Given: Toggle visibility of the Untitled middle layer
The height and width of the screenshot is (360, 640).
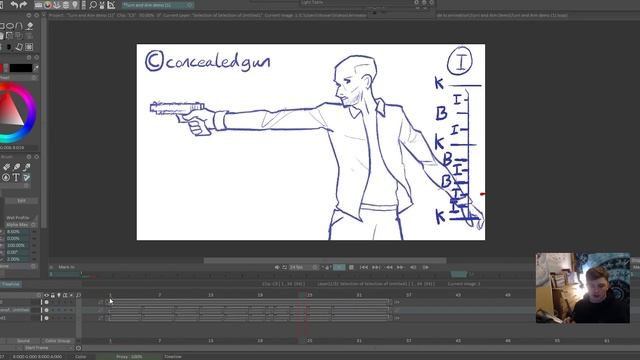Looking at the screenshot, I should coord(47,310).
